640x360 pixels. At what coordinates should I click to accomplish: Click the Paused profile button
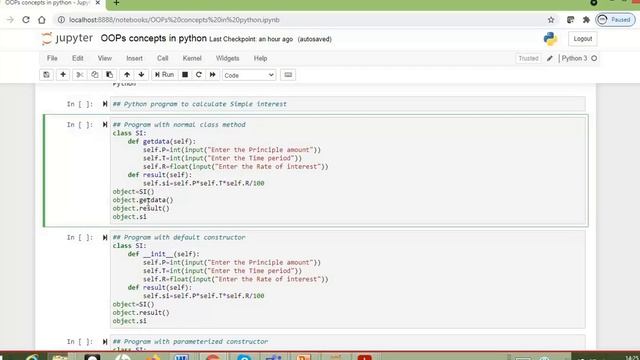[615, 20]
